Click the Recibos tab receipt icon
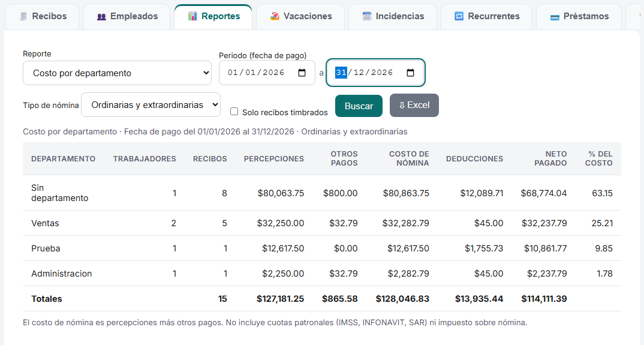This screenshot has height=345, width=644. (23, 16)
